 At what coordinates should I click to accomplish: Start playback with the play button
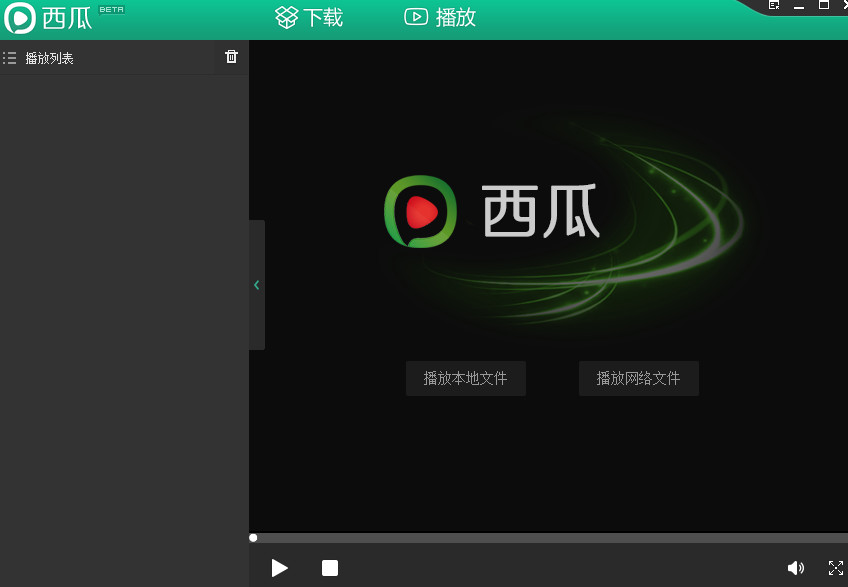[x=279, y=568]
